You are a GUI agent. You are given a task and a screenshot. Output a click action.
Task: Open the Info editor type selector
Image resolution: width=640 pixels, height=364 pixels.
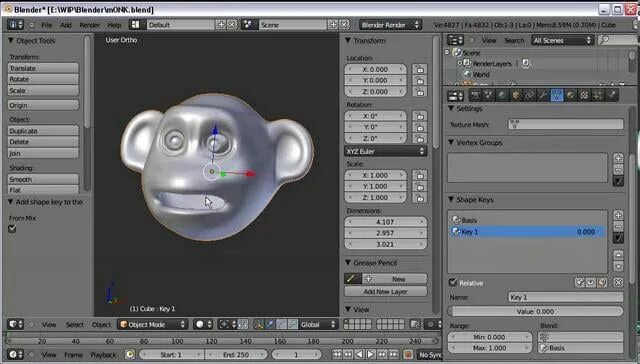(15, 25)
